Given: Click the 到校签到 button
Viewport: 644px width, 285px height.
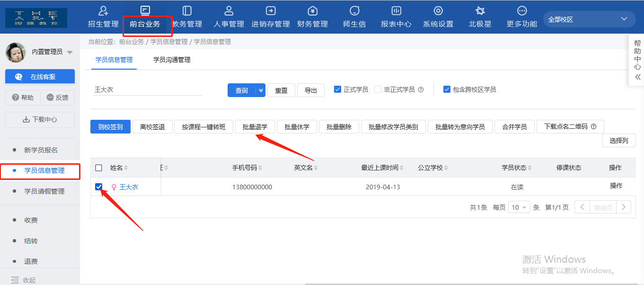Looking at the screenshot, I should [x=110, y=127].
